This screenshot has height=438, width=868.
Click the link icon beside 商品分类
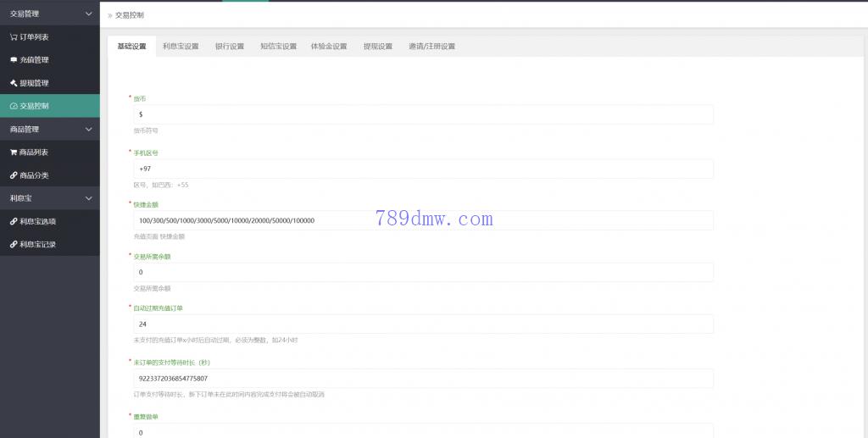(13, 175)
